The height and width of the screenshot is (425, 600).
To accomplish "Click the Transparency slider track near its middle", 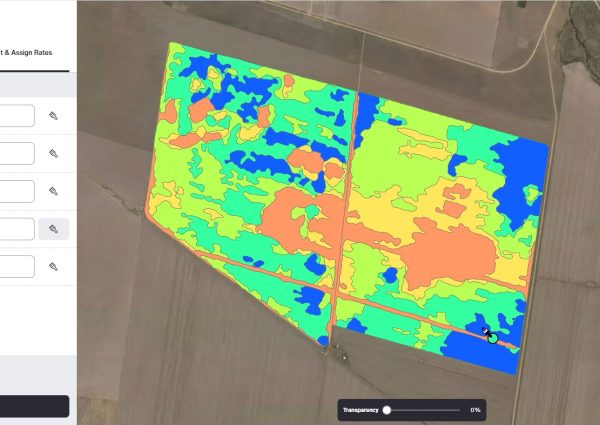I will click(x=423, y=410).
